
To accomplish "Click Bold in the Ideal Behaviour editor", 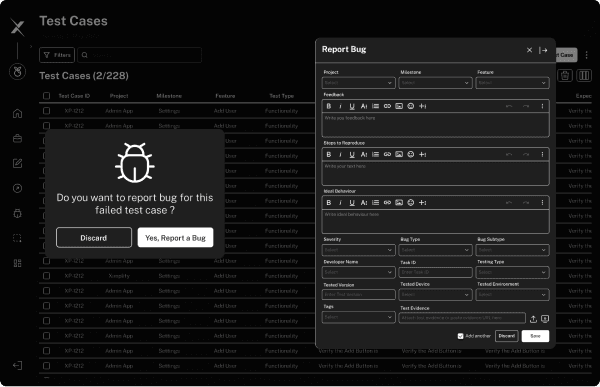I will pyautogui.click(x=328, y=202).
